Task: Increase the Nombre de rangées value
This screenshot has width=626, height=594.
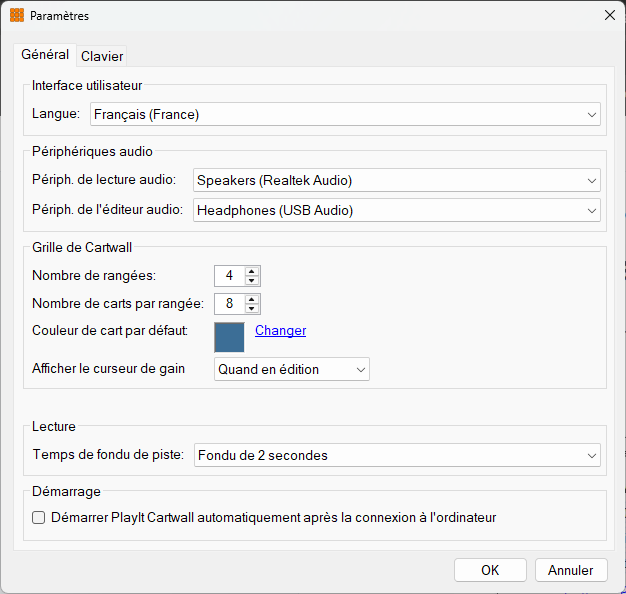Action: [252, 271]
